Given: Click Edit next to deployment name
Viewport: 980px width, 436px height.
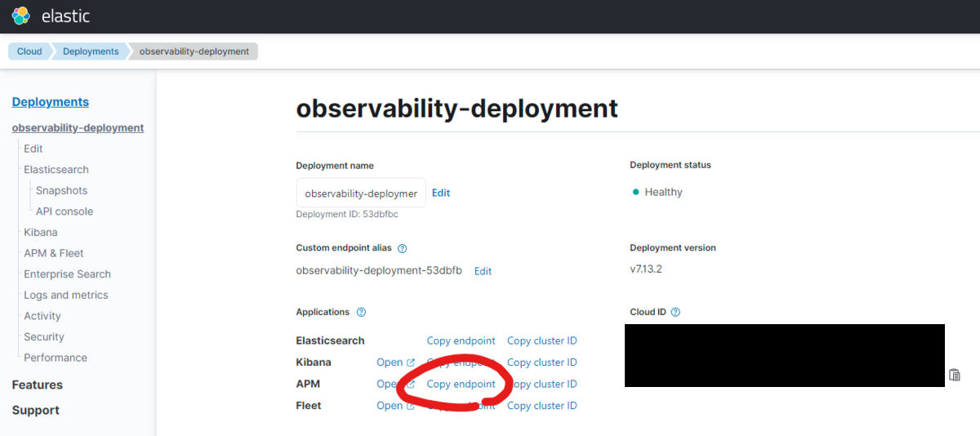Looking at the screenshot, I should pos(441,194).
